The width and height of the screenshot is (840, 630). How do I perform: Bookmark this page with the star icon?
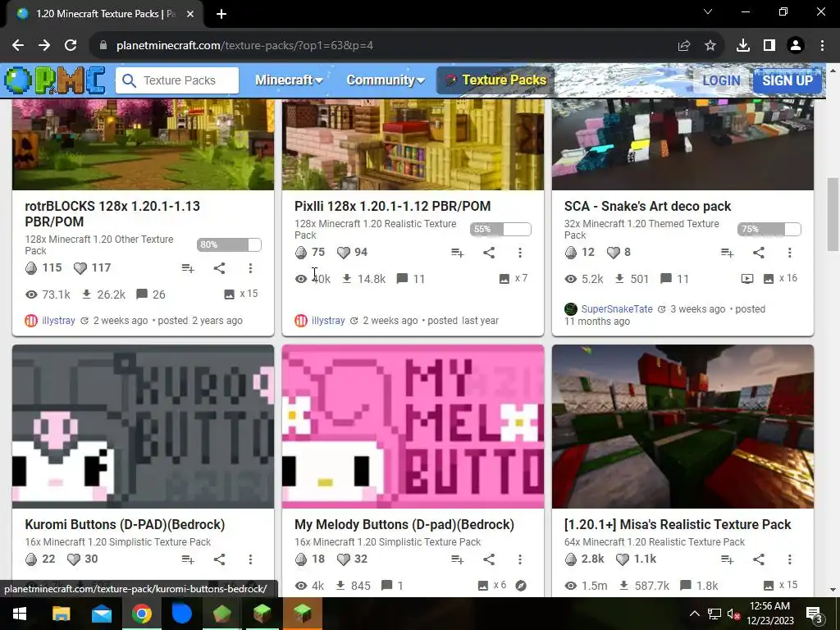coord(710,46)
